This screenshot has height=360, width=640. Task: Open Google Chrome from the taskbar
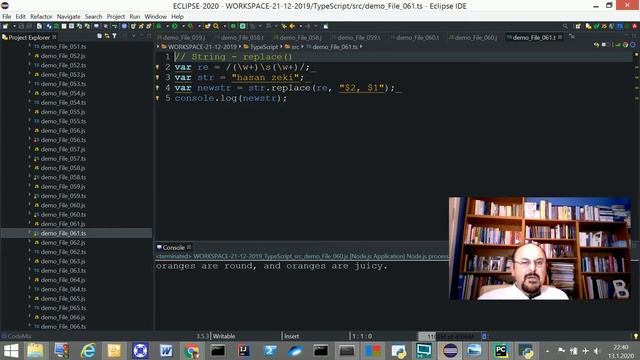pyautogui.click(x=192, y=351)
